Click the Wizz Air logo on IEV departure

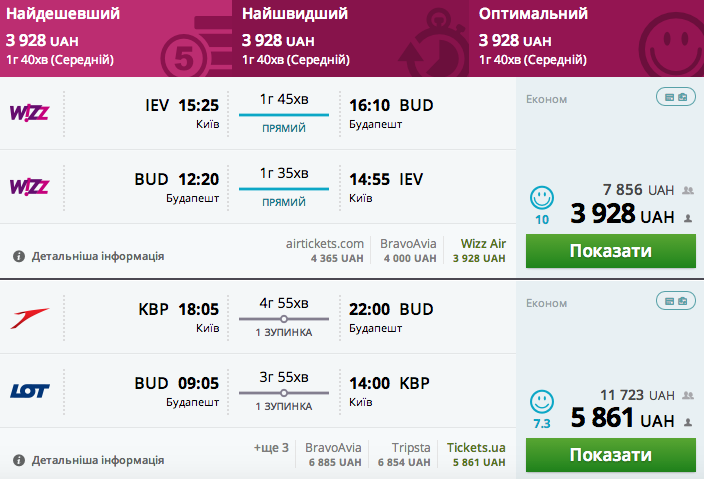pos(30,113)
